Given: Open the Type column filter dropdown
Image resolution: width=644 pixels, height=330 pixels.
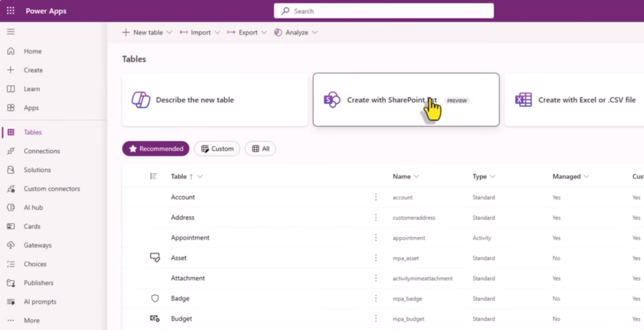Looking at the screenshot, I should [492, 176].
